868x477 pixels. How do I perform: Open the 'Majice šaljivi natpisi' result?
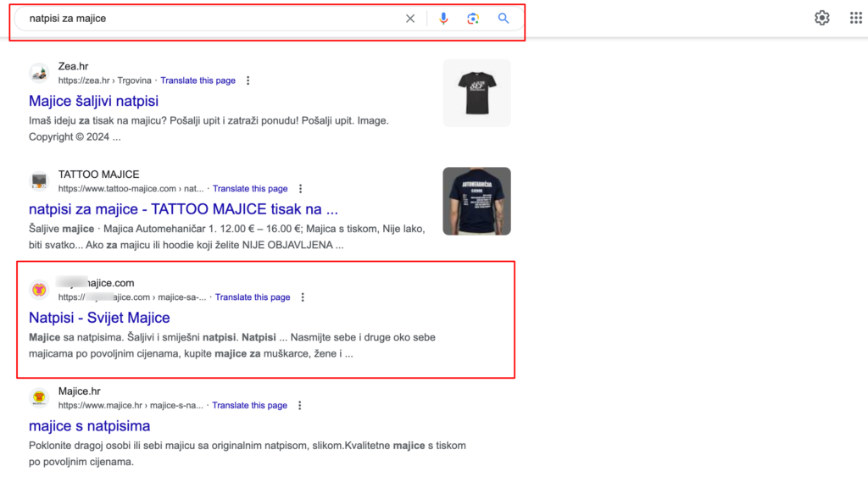coord(93,101)
